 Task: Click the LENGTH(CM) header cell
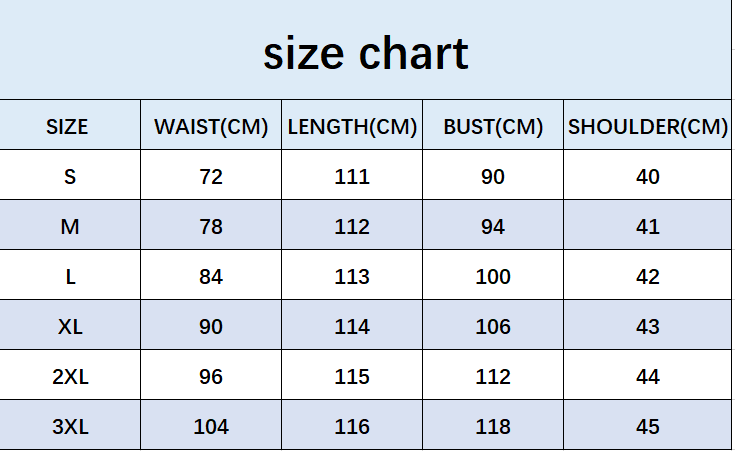pyautogui.click(x=352, y=127)
